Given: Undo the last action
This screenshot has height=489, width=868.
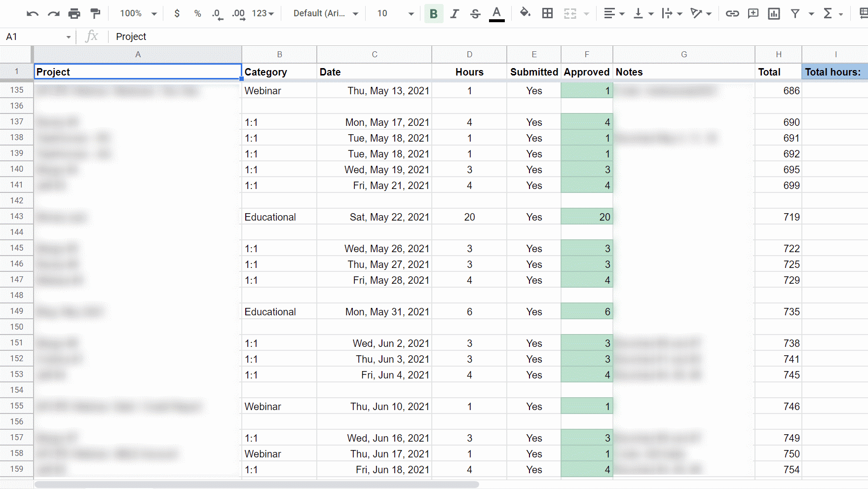Looking at the screenshot, I should (33, 13).
